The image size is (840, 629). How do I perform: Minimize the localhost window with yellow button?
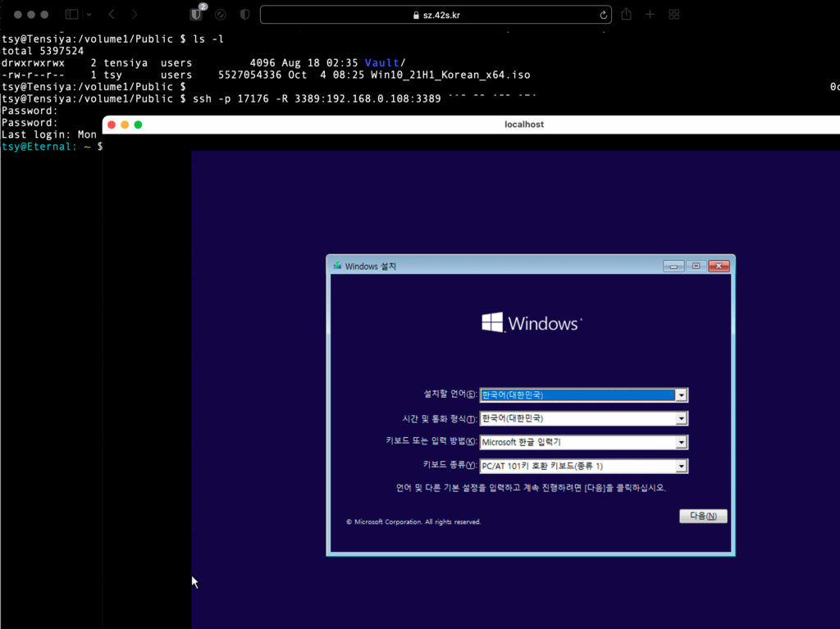point(125,125)
